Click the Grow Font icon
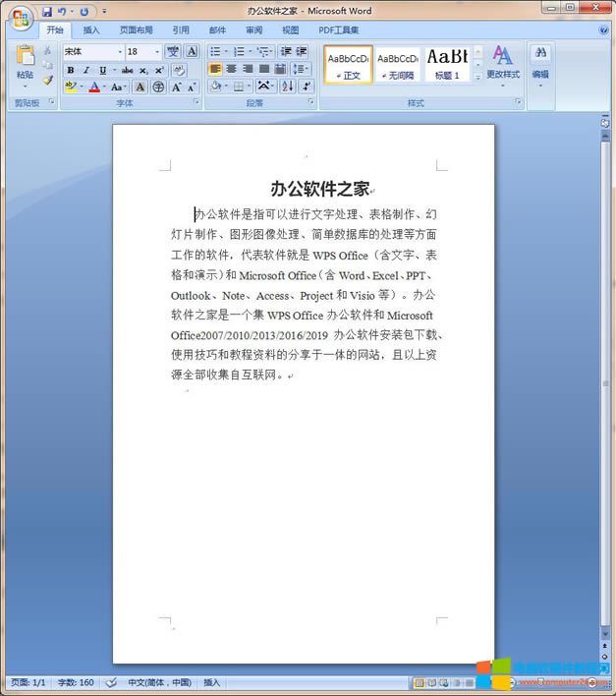Viewport: 616px width, 696px height. [x=177, y=87]
